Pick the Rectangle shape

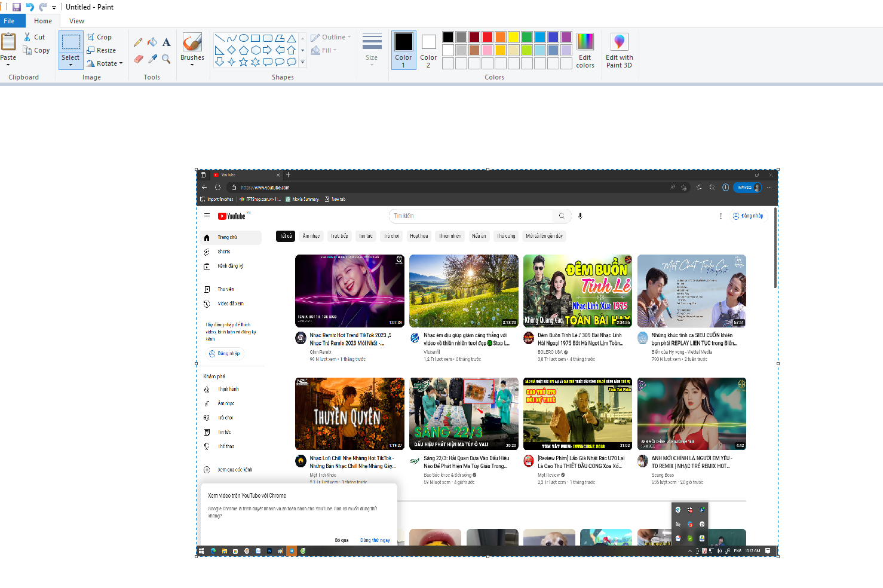255,38
